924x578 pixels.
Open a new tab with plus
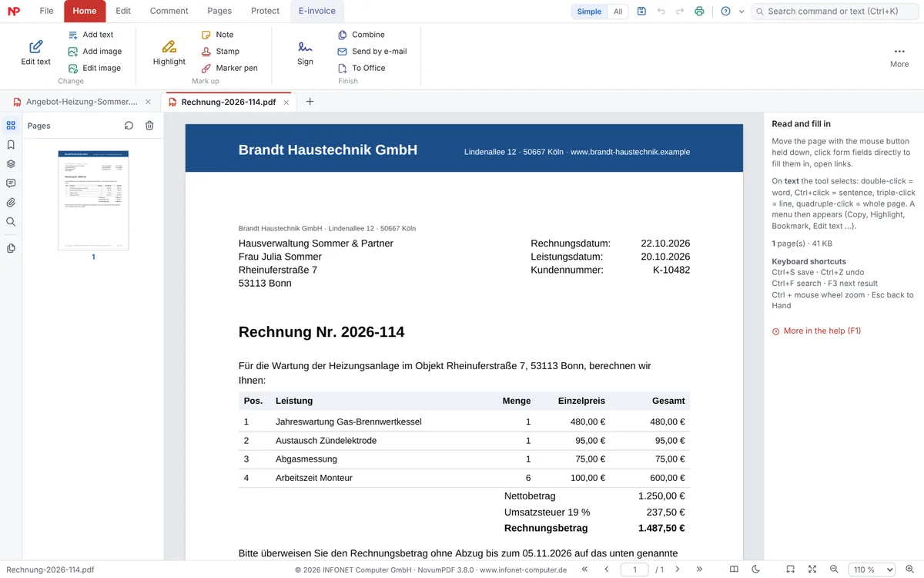coord(310,102)
